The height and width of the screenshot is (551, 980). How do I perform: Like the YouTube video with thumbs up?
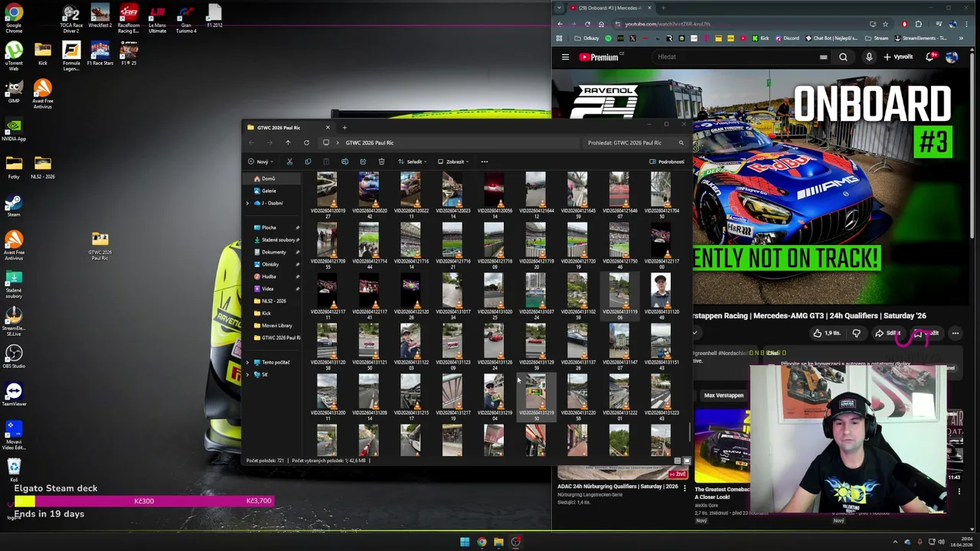[x=826, y=333]
